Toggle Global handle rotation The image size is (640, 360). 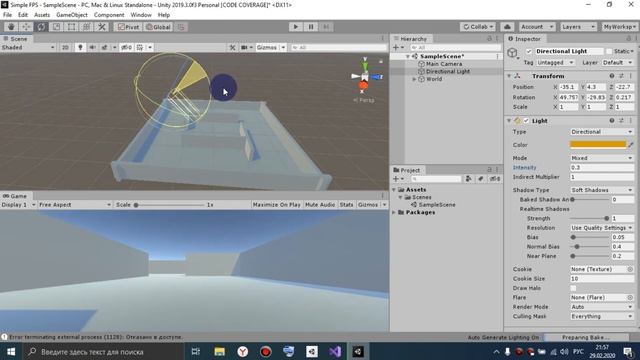tap(158, 27)
